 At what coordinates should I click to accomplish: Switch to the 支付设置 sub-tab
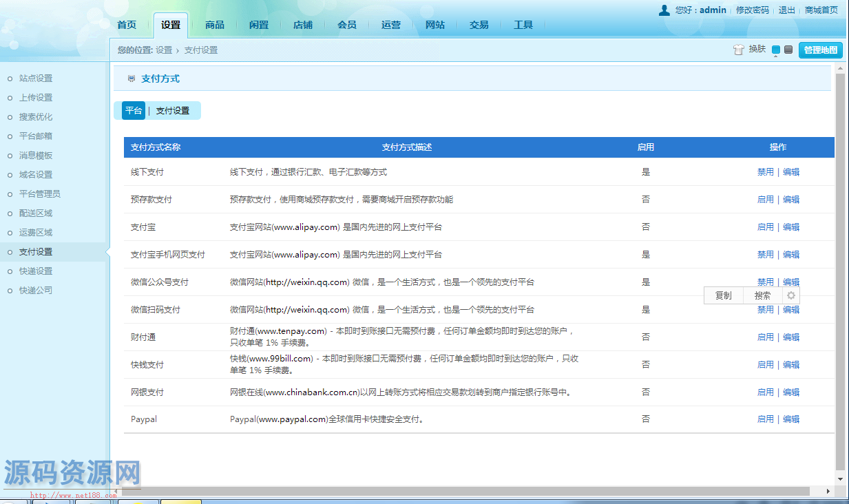pyautogui.click(x=172, y=111)
